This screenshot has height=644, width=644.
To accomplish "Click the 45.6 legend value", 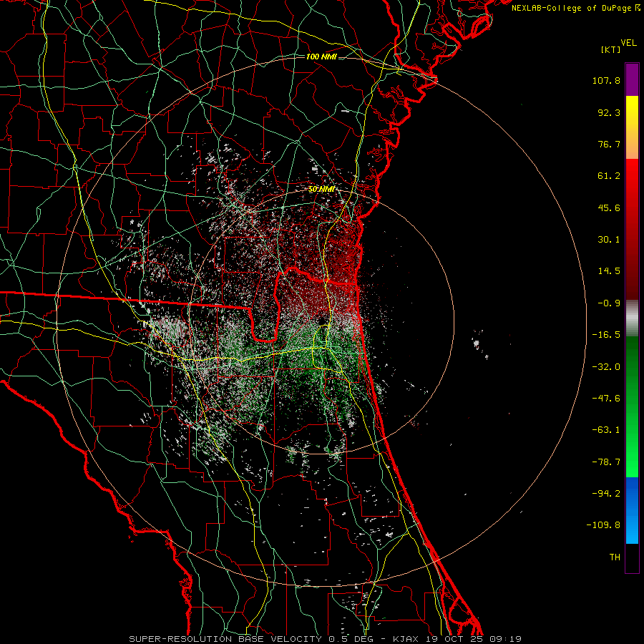I will click(609, 208).
